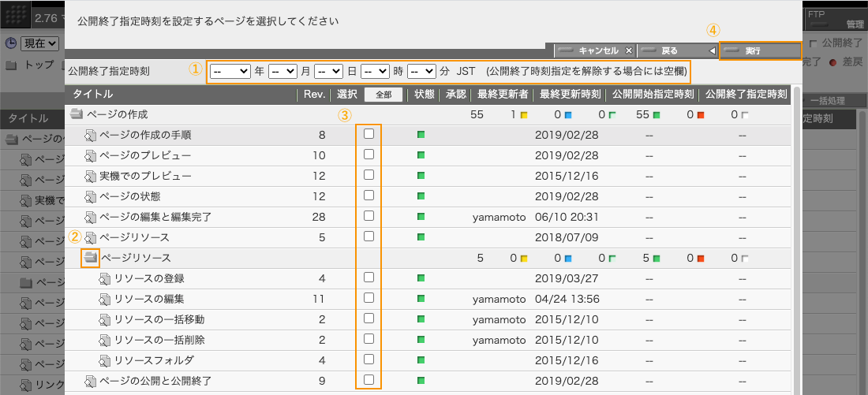Check the box for リソースの編集
Screen dimensions: 868x395
click(369, 298)
